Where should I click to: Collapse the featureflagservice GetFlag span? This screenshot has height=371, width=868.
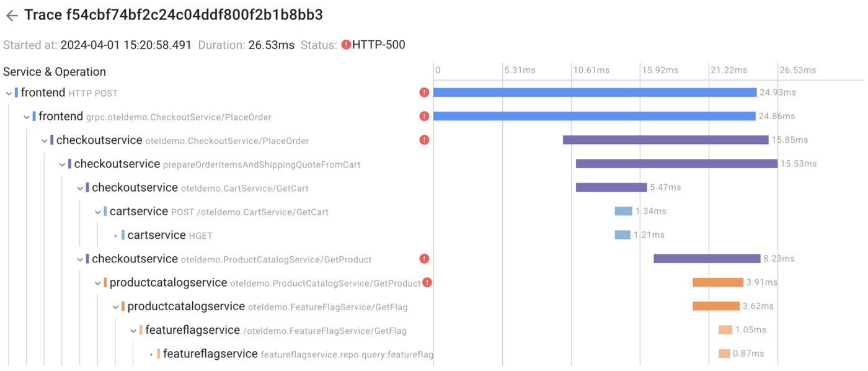133,330
